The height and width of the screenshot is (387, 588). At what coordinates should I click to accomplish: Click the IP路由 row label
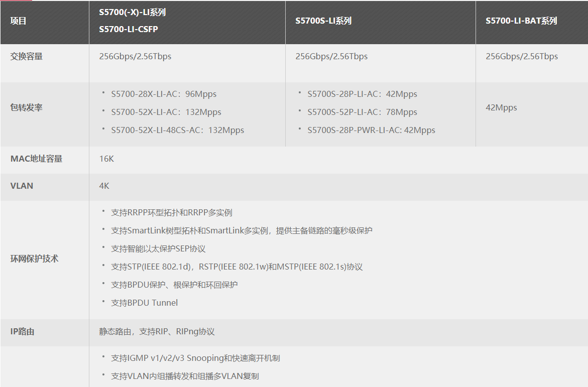[23, 332]
